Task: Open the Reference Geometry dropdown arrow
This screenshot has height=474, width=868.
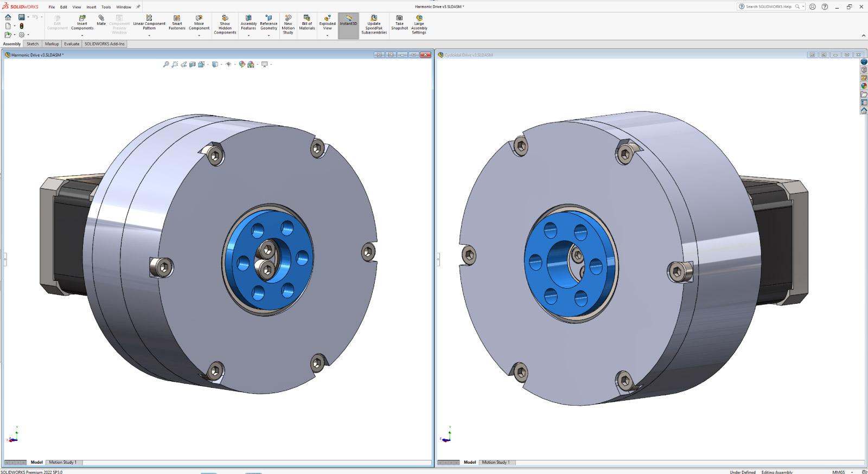Action: point(269,36)
